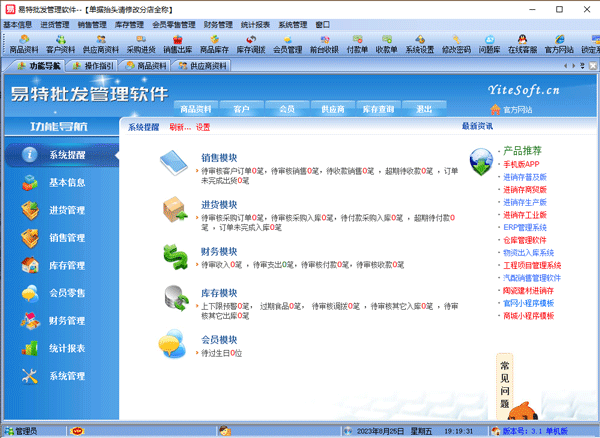The image size is (600, 438).
Task: Open 收款单 toolbar icon
Action: [386, 44]
